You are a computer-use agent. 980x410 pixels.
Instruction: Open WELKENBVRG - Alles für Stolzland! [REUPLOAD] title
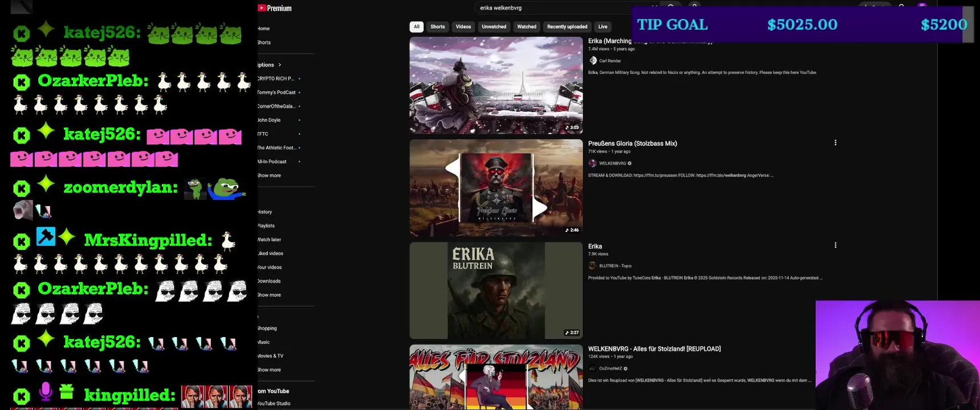[x=654, y=349]
